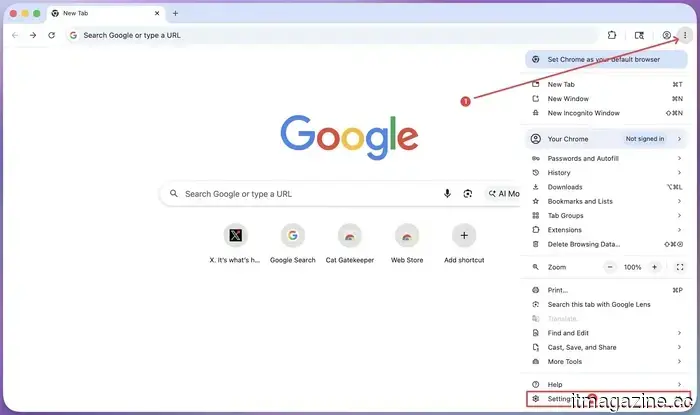Open a new tab with the plus button
700x415 pixels.
point(175,13)
